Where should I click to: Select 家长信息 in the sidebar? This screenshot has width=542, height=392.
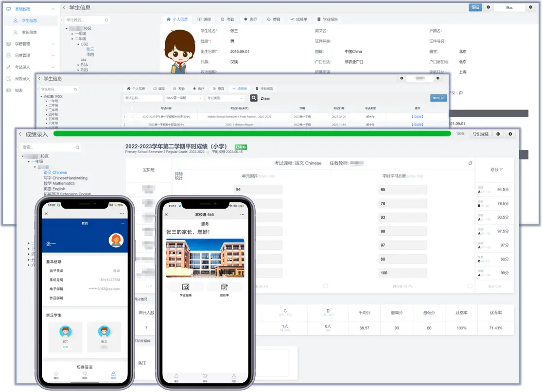29,32
